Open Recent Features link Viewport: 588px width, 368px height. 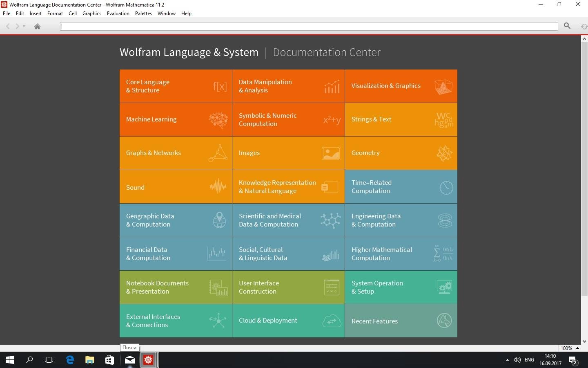pyautogui.click(x=374, y=321)
